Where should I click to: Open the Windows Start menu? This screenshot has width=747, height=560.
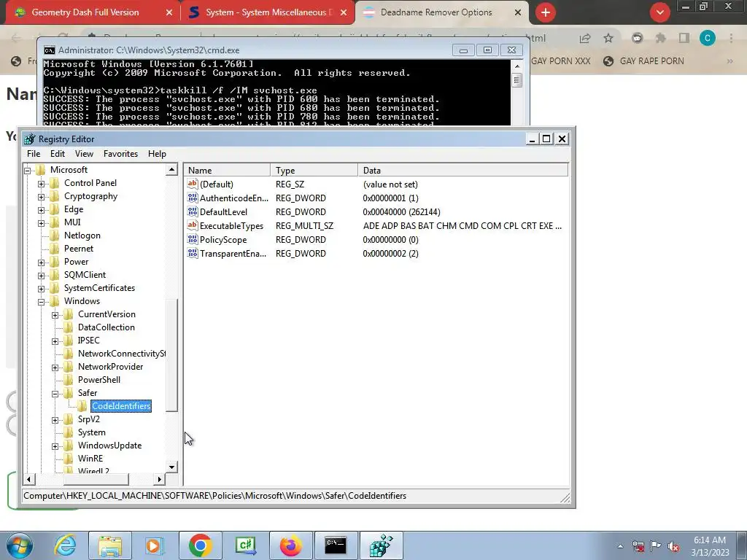click(x=20, y=545)
